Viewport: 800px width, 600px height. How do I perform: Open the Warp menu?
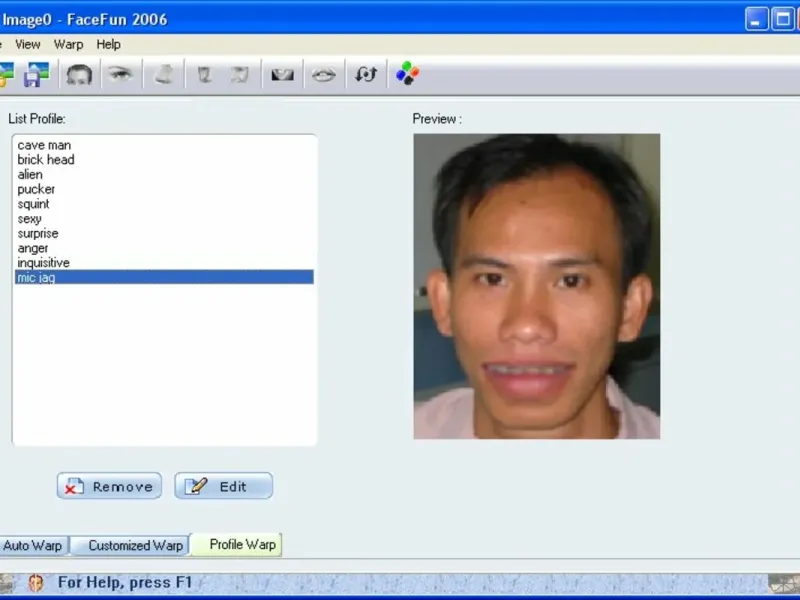pyautogui.click(x=69, y=44)
